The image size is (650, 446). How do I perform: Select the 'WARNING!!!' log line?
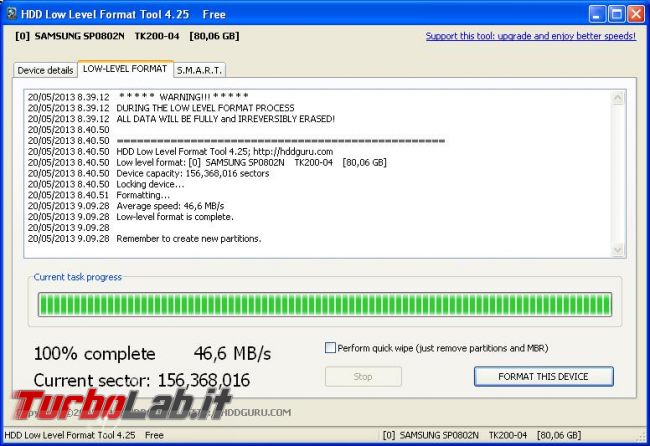pos(138,97)
